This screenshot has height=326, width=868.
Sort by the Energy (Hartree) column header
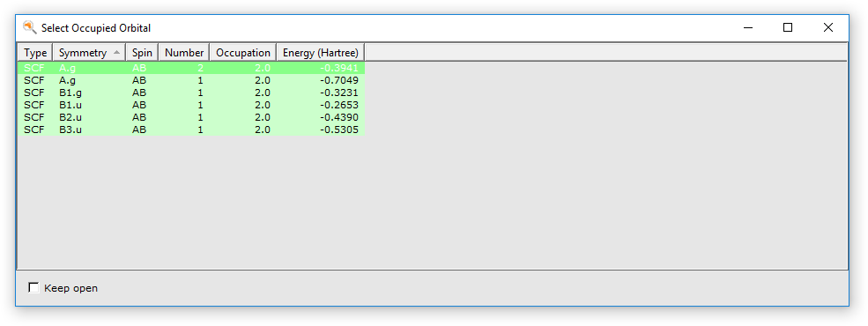coord(321,53)
